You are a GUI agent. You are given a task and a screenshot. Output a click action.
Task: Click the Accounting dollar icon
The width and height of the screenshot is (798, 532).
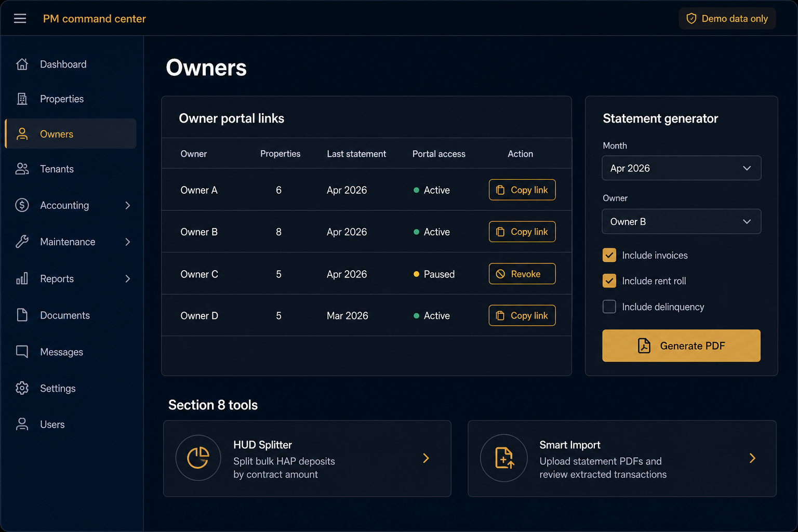(22, 205)
